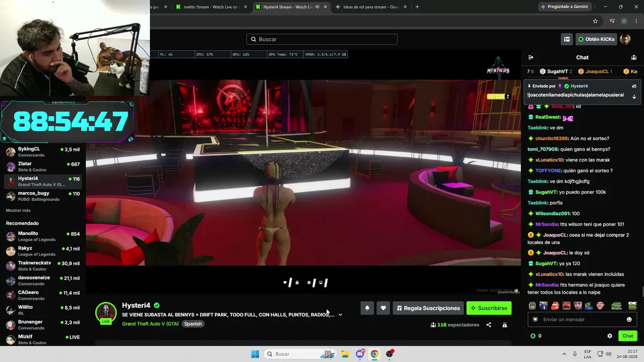The width and height of the screenshot is (644, 362).
Task: Mute the Hysteri4 Stream tab audio
Action: (317, 7)
